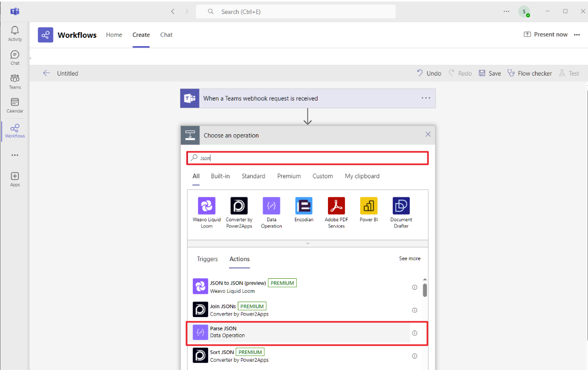
Task: View info for the Parse JSON action
Action: 414,333
